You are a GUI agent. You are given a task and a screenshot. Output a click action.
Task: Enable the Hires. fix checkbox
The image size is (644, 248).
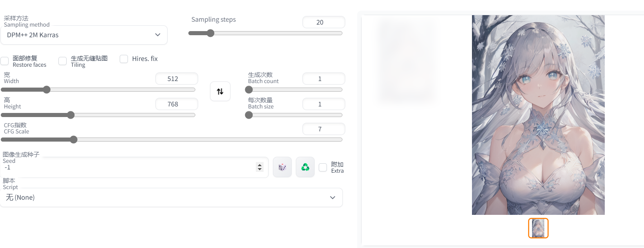(124, 59)
